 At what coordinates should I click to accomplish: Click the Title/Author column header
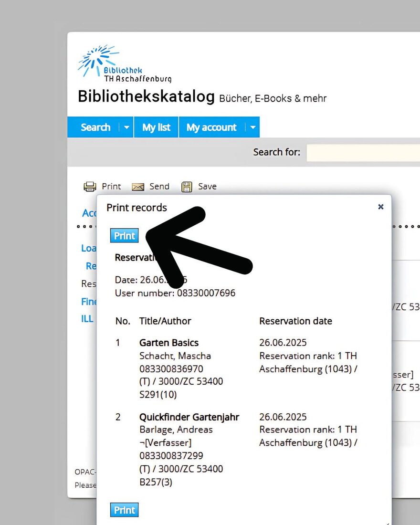[x=165, y=321]
